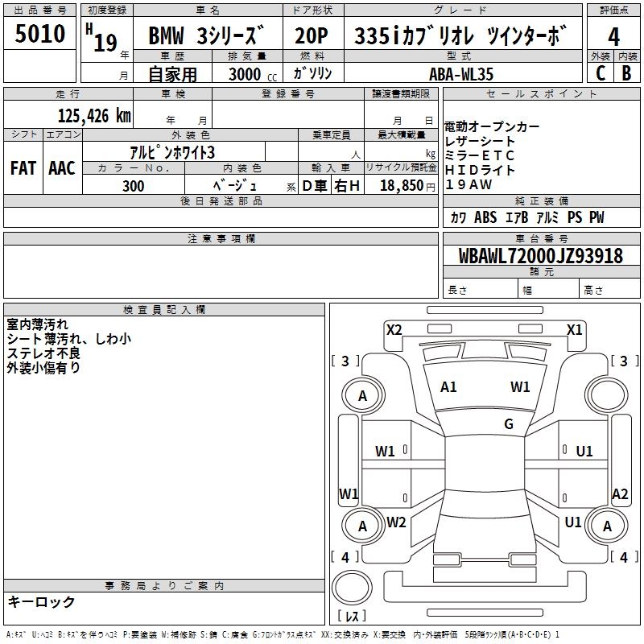Click the model code ABA-WL35
Viewport: 644px width, 644px height.
coord(461,74)
